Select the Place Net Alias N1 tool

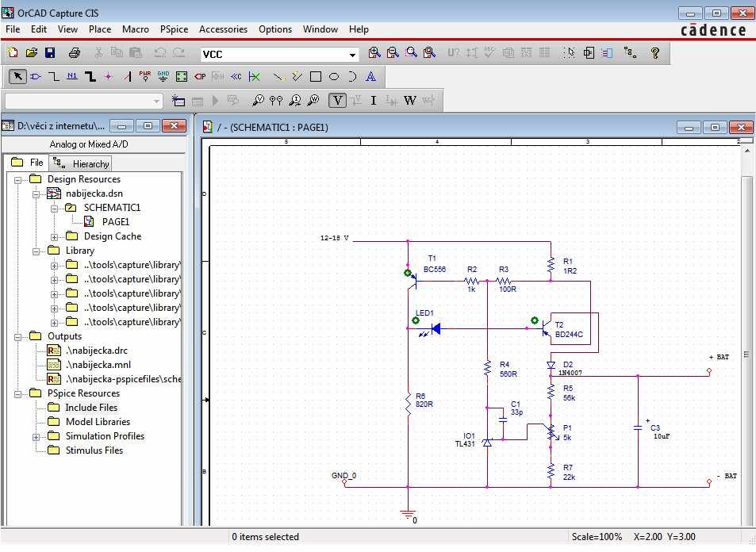click(72, 77)
